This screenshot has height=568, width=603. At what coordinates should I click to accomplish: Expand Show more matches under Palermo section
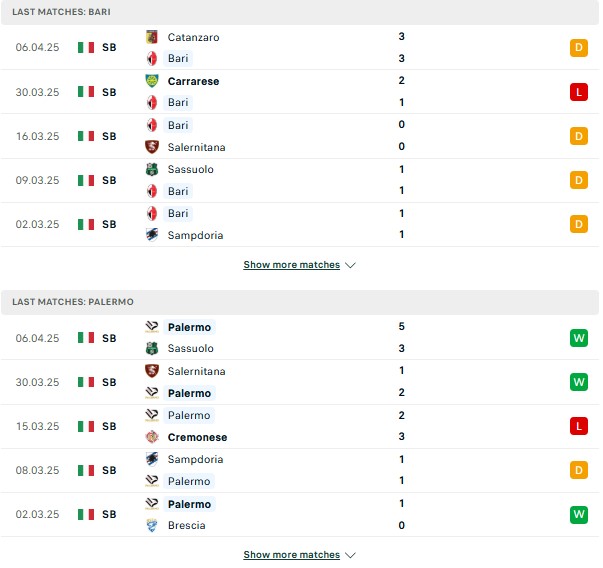pyautogui.click(x=292, y=555)
